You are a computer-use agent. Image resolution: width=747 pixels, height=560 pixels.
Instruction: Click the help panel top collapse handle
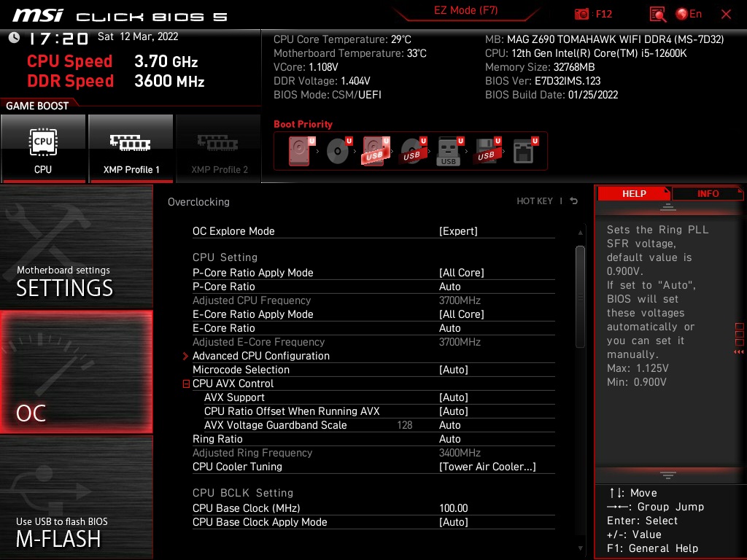click(668, 206)
